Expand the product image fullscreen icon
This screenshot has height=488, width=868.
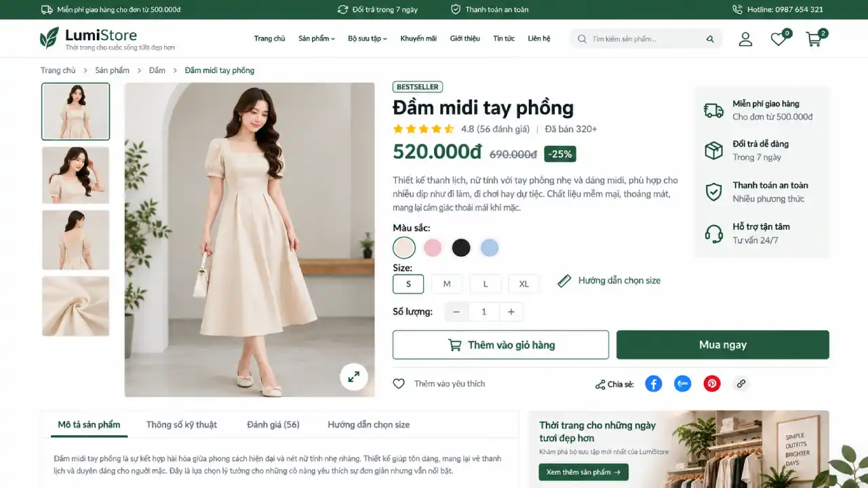pos(354,377)
